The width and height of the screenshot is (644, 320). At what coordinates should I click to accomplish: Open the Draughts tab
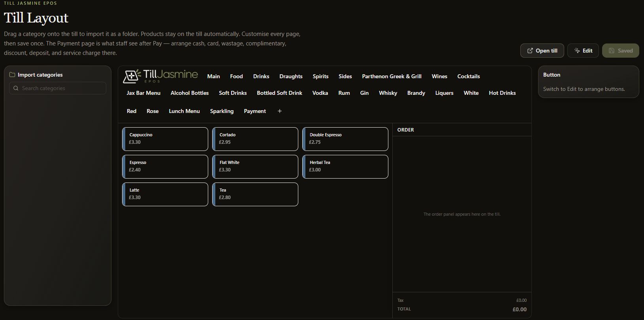tap(291, 76)
